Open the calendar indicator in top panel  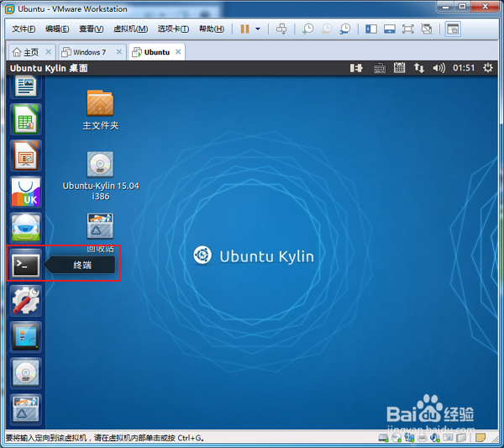(399, 68)
